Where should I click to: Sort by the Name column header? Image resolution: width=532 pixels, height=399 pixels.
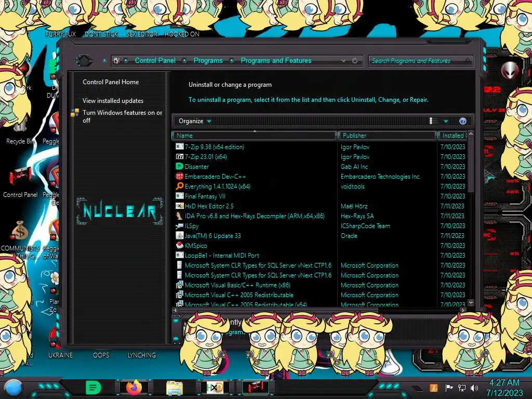[255, 136]
